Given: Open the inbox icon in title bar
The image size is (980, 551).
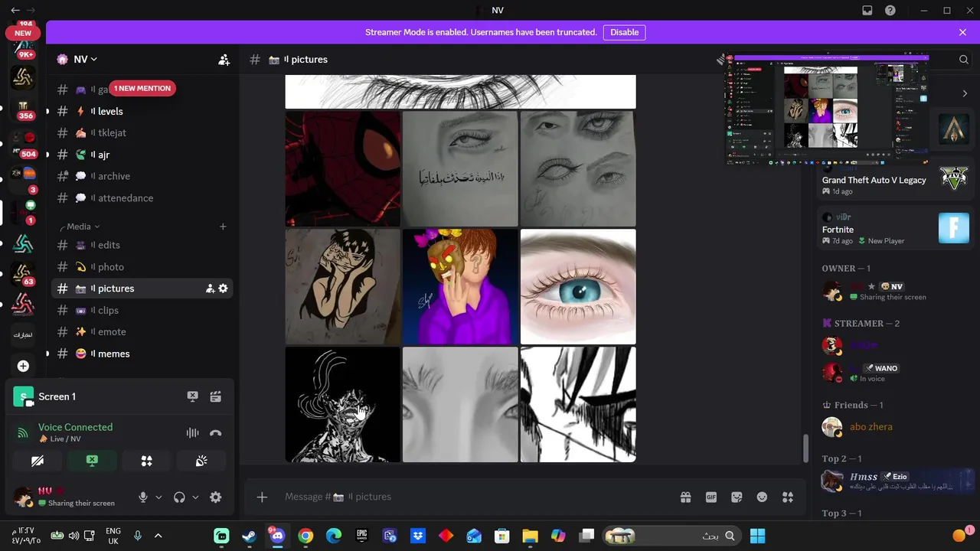Looking at the screenshot, I should pyautogui.click(x=867, y=11).
